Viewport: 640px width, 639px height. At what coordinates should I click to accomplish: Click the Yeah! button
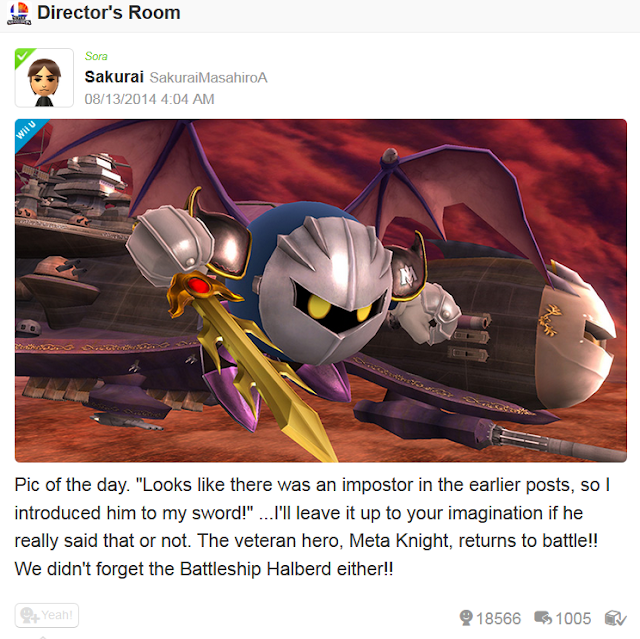pyautogui.click(x=47, y=615)
